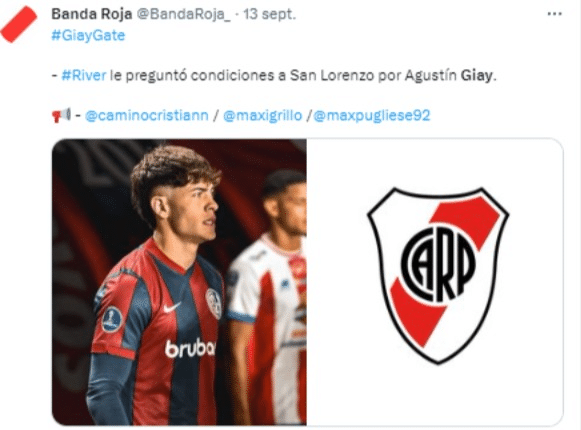Screen dimensions: 581x430
Task: Open the #River hashtag
Action: [x=84, y=75]
